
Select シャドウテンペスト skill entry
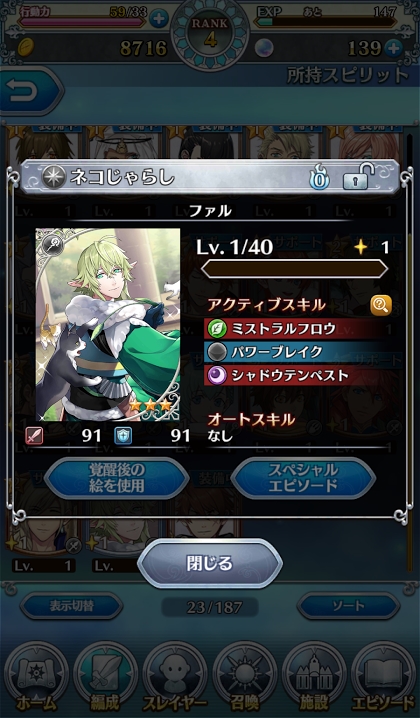295,375
